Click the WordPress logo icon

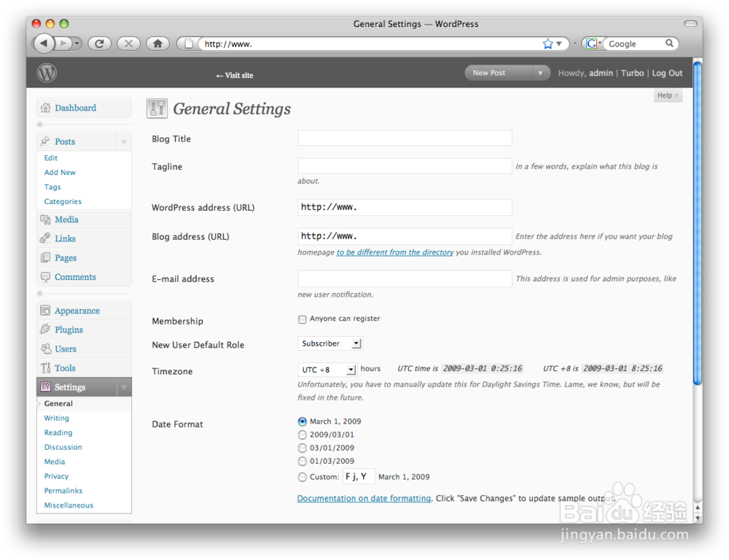pos(47,73)
